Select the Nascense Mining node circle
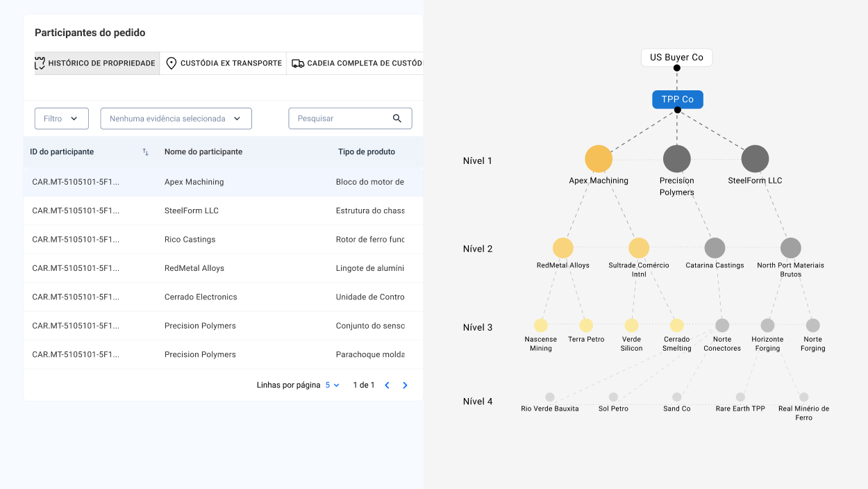Viewport: 868px width, 489px height. click(541, 325)
